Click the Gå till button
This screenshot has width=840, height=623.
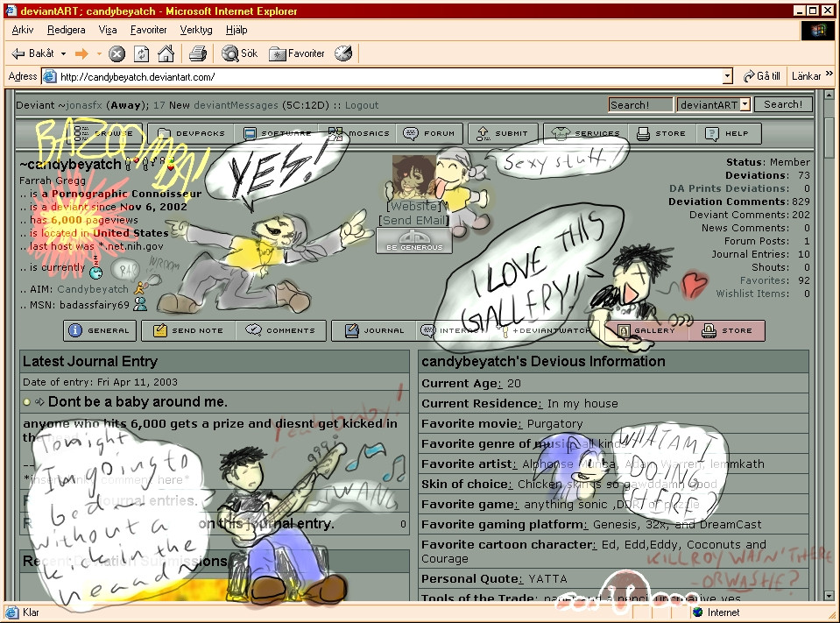[761, 76]
